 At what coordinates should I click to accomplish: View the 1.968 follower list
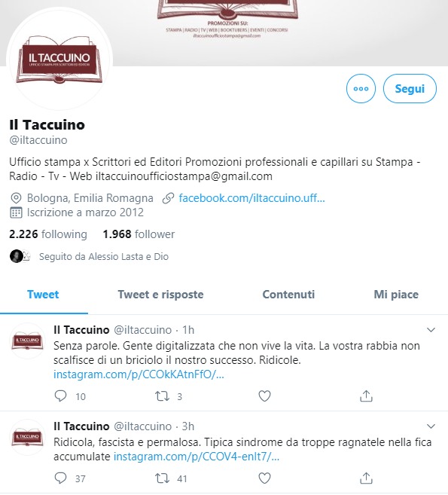(x=139, y=234)
